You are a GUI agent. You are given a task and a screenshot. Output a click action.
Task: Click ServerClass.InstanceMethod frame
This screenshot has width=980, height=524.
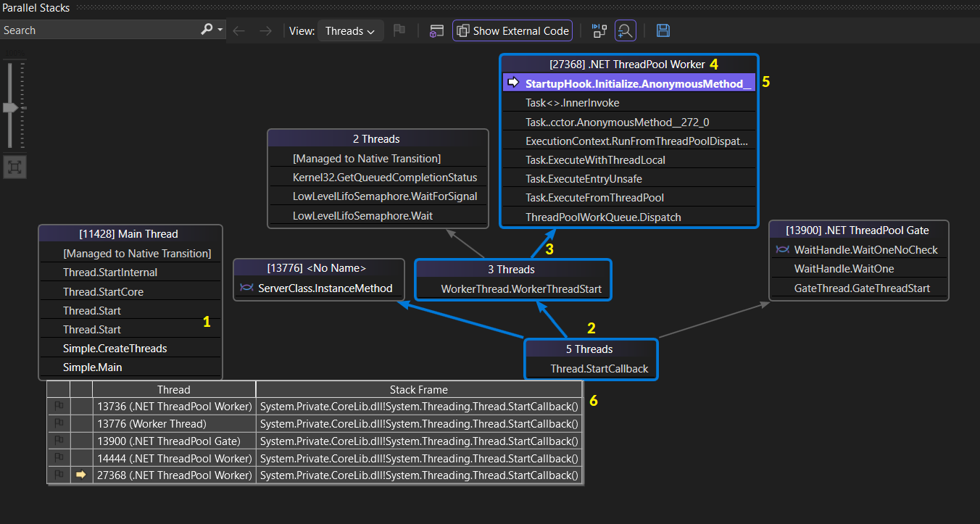coord(325,288)
